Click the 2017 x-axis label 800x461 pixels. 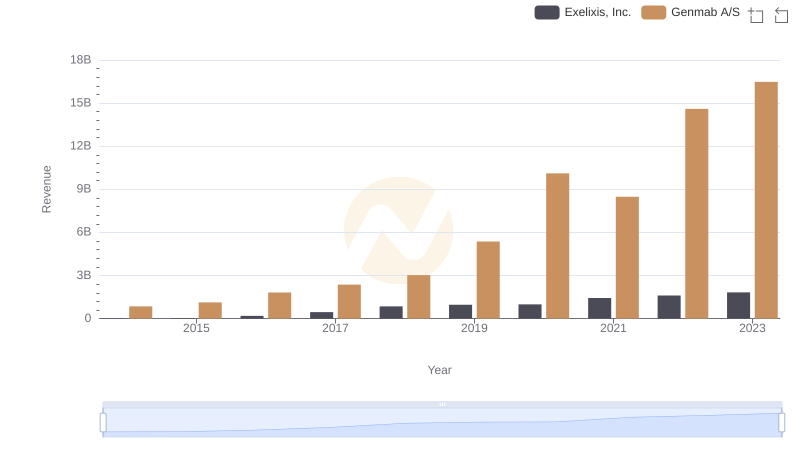(x=335, y=328)
